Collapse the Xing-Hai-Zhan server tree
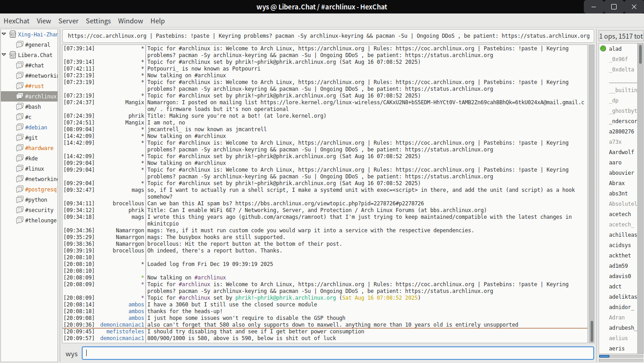This screenshot has width=644, height=363. [4, 34]
